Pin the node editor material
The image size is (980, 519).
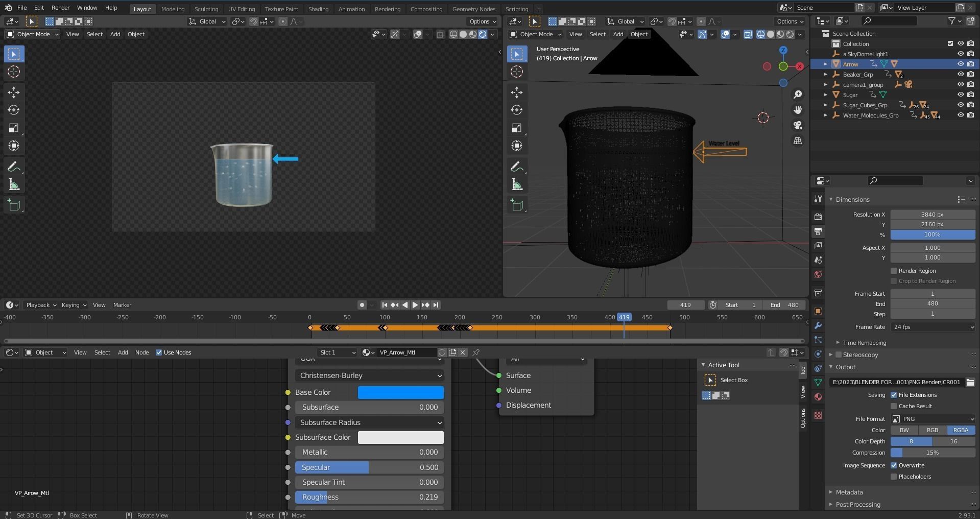pos(476,352)
